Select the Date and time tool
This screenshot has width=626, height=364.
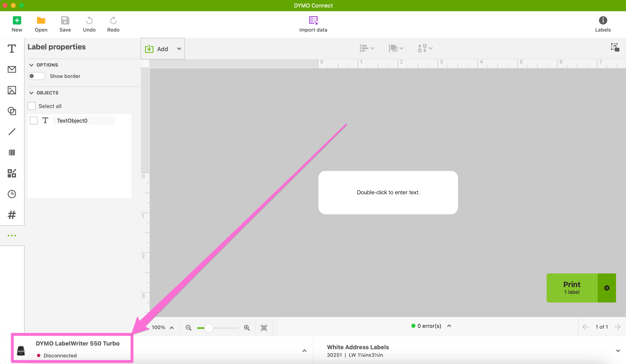(12, 194)
